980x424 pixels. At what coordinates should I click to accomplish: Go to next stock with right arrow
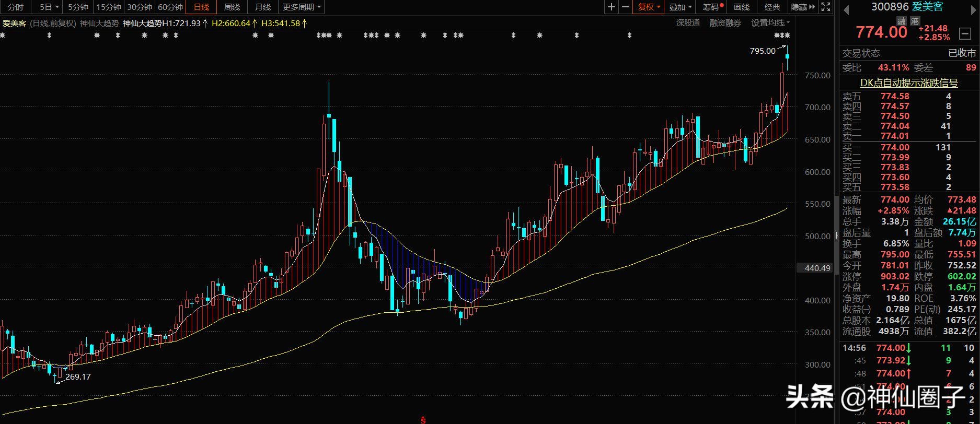coord(974,9)
